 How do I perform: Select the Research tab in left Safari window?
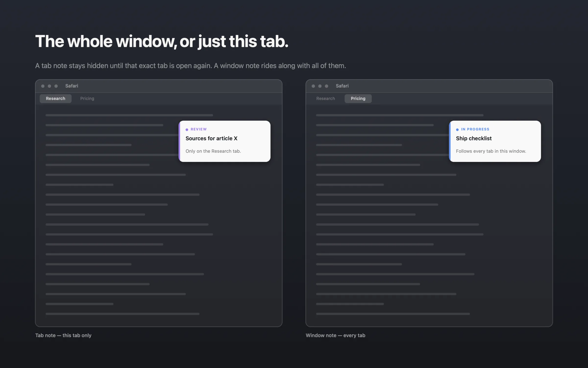56,98
